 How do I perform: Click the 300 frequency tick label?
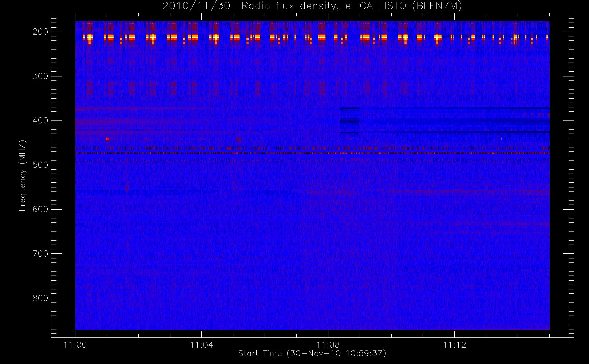40,76
